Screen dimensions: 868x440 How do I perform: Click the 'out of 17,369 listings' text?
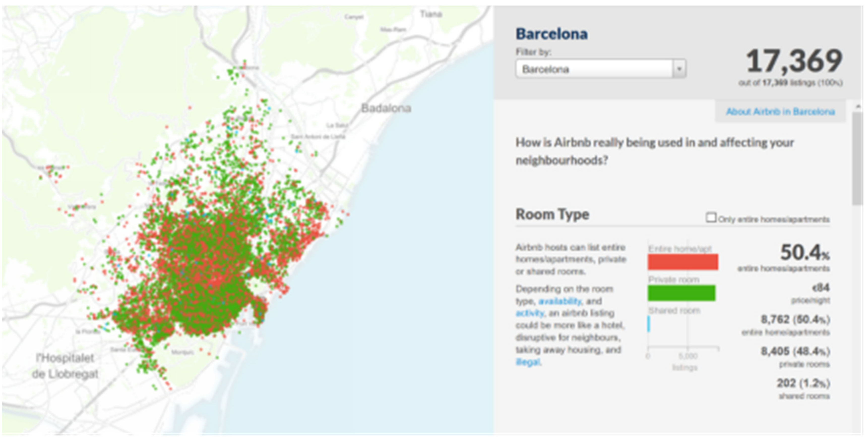point(790,83)
